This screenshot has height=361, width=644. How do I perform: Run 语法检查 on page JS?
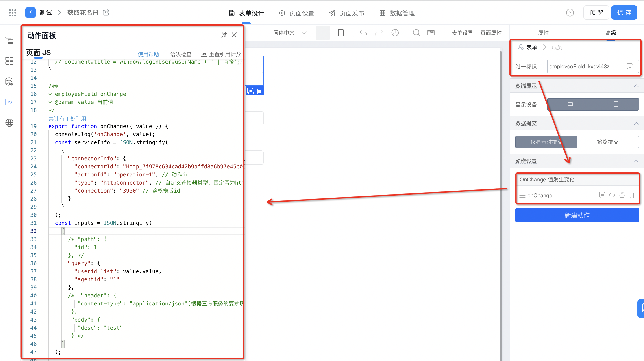(181, 54)
